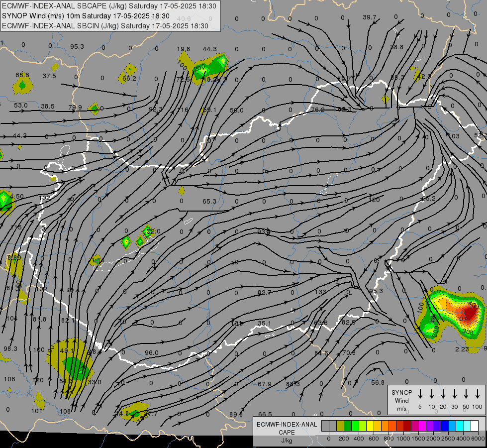Click the map value 59.1
Screen dimensions: 487x448
click(x=209, y=110)
